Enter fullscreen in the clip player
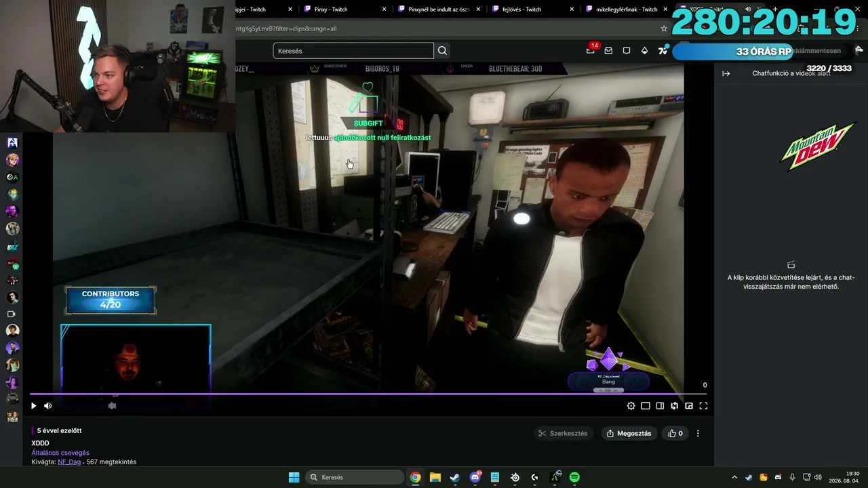Viewport: 868px width, 488px height. pos(703,406)
